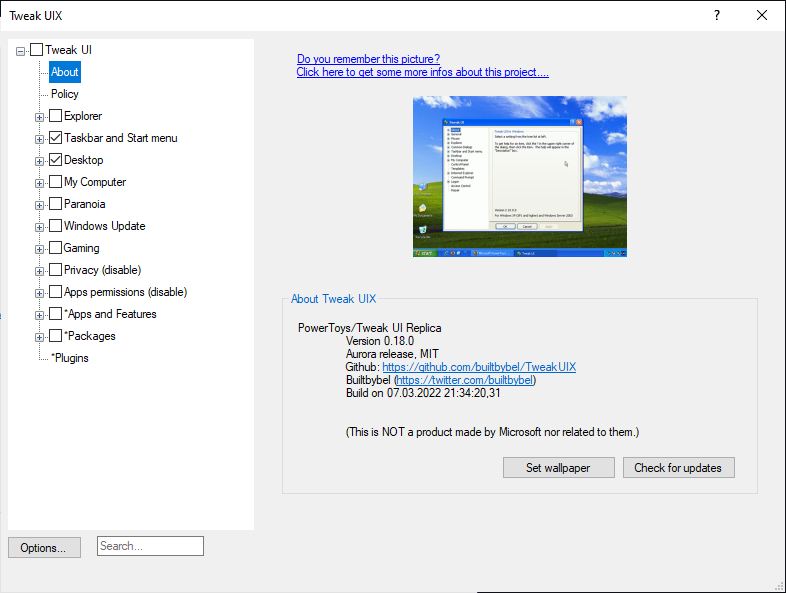Click the Build on 07.03.2022 text

tap(423, 393)
